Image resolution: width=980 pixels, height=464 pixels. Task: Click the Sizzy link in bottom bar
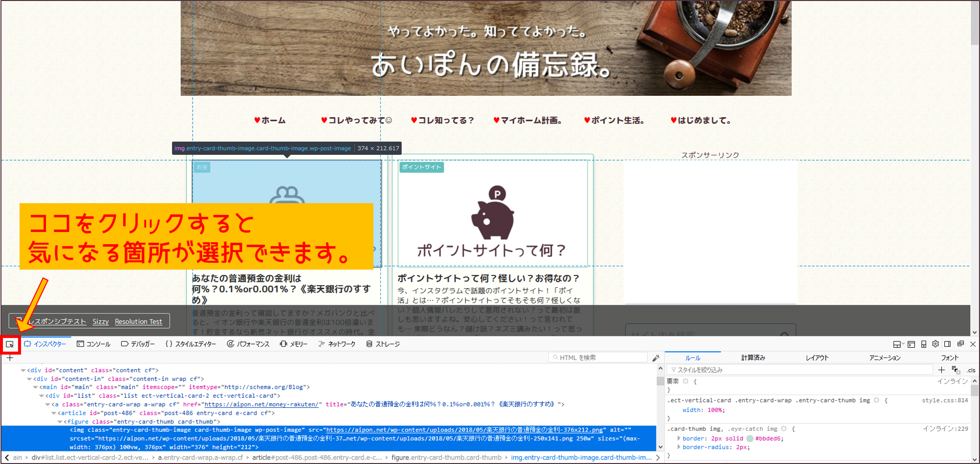click(x=101, y=321)
